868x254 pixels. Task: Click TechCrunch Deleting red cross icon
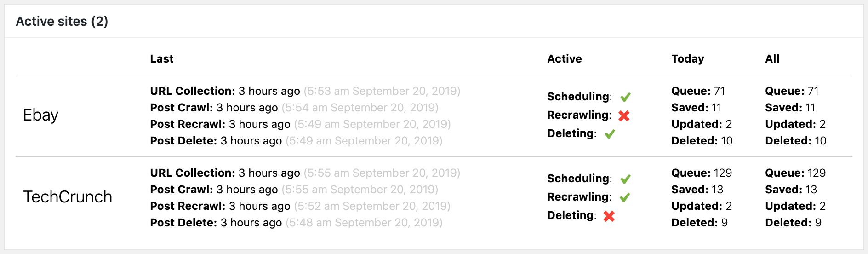[x=609, y=216]
